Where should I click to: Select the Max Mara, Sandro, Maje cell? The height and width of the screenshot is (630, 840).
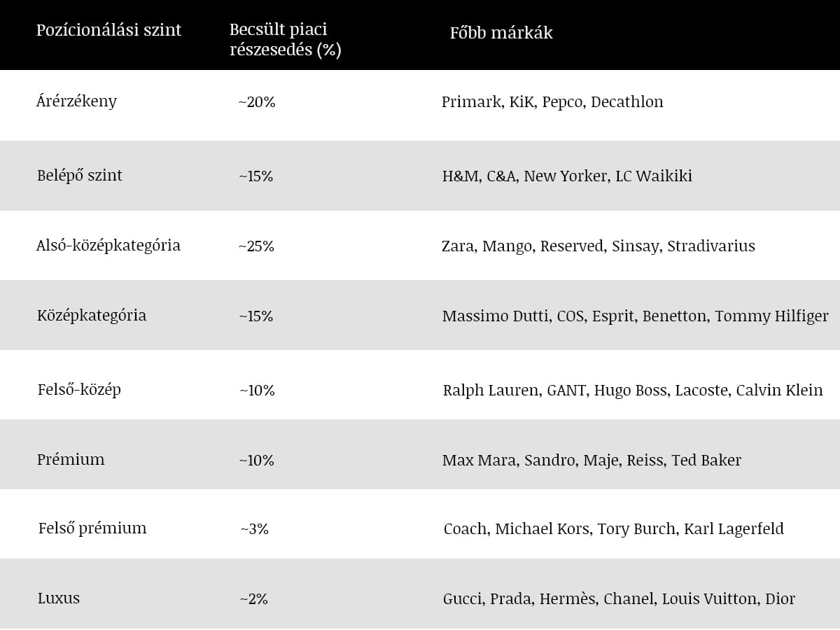(x=591, y=461)
